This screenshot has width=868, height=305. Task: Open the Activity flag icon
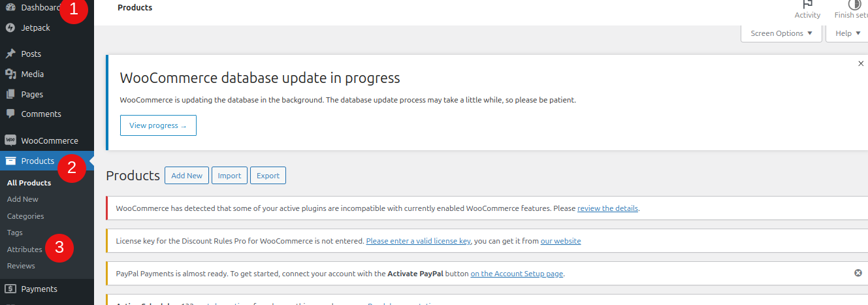tap(807, 4)
